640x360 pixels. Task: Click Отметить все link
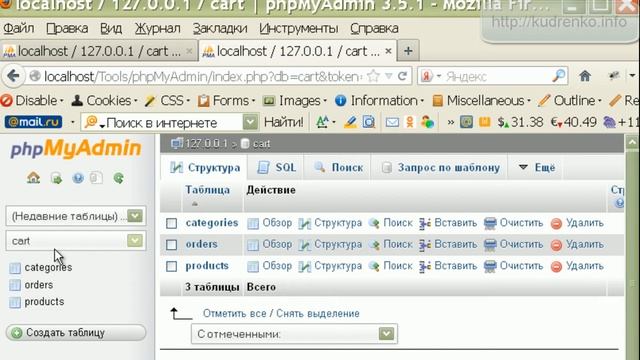(x=234, y=313)
